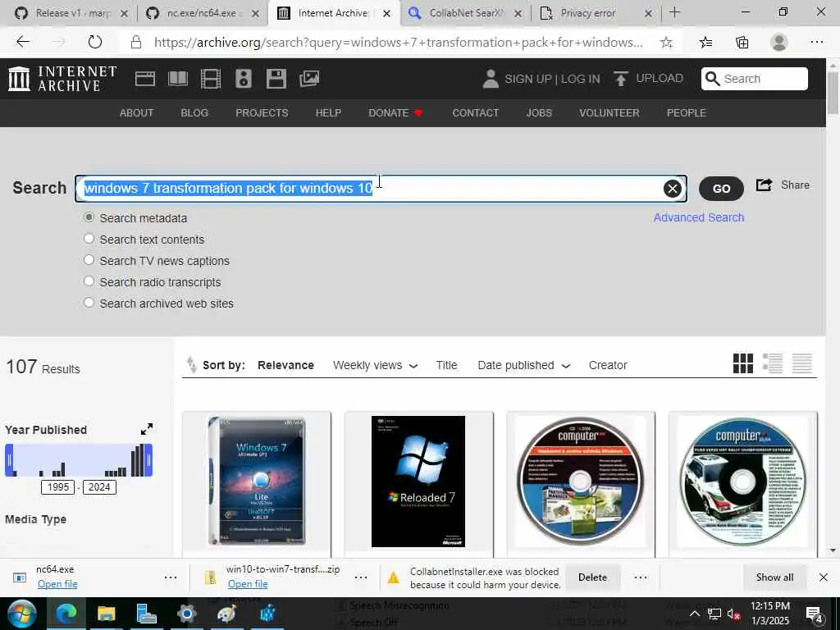Show all downloads
Screen dimensions: 840x630
[774, 577]
